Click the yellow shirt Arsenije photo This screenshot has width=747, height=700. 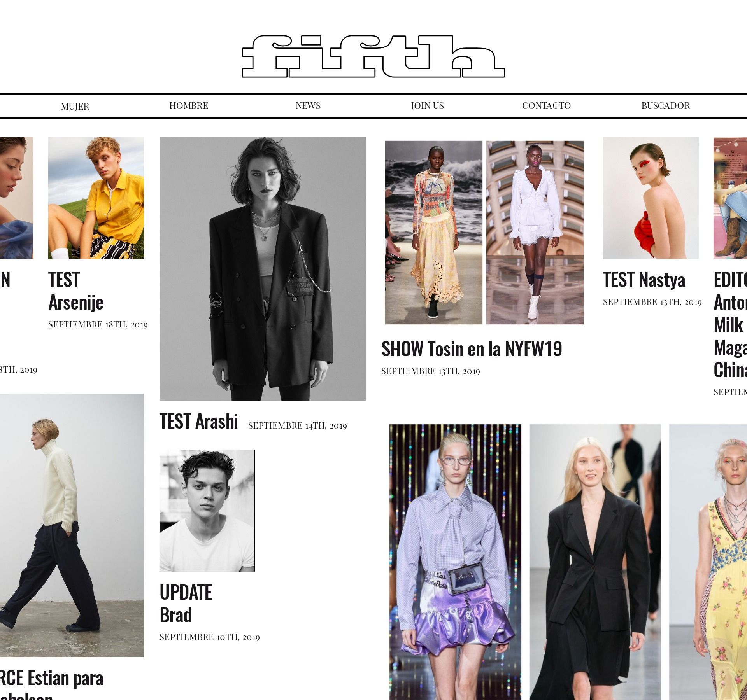(96, 198)
